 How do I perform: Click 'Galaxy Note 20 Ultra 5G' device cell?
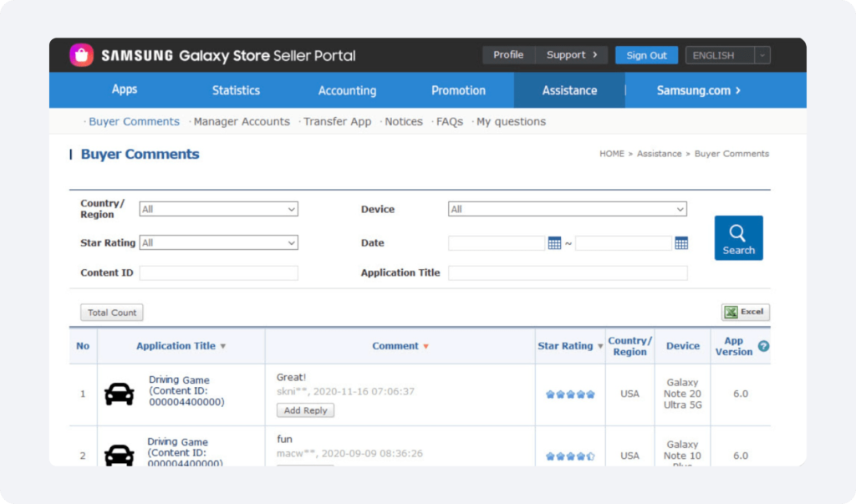[682, 394]
